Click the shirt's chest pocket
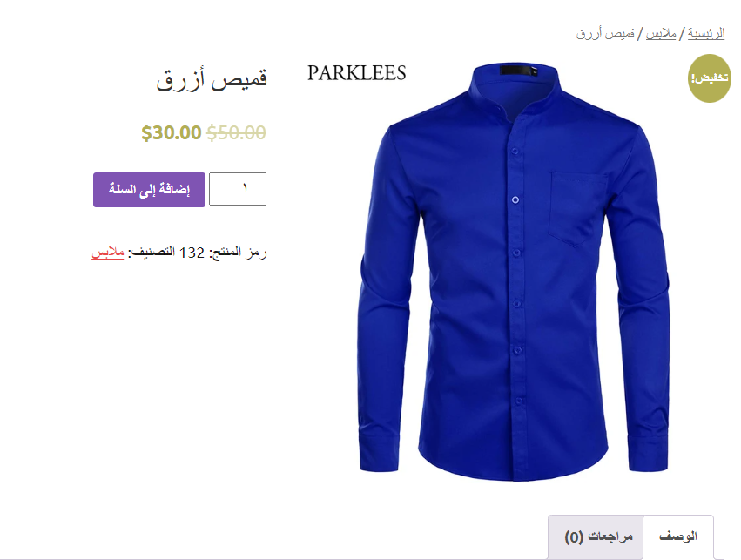 click(x=577, y=209)
